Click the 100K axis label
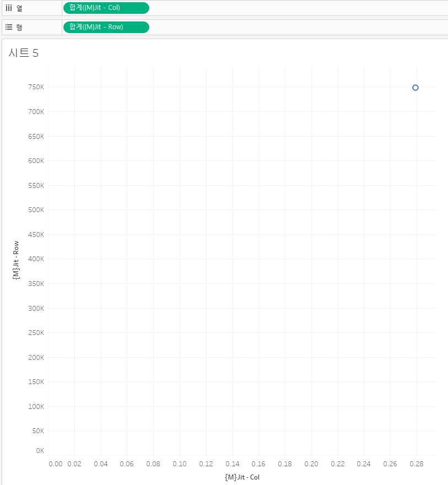This screenshot has width=448, height=485. [36, 406]
